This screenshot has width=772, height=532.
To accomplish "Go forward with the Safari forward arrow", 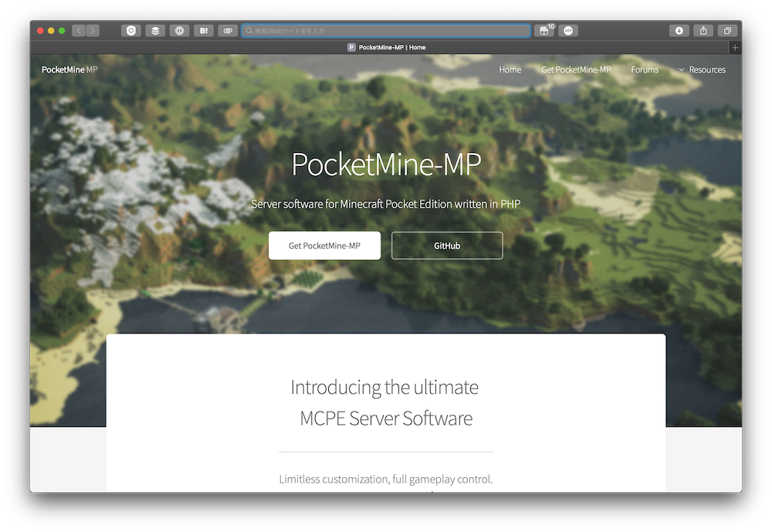I will [x=93, y=31].
